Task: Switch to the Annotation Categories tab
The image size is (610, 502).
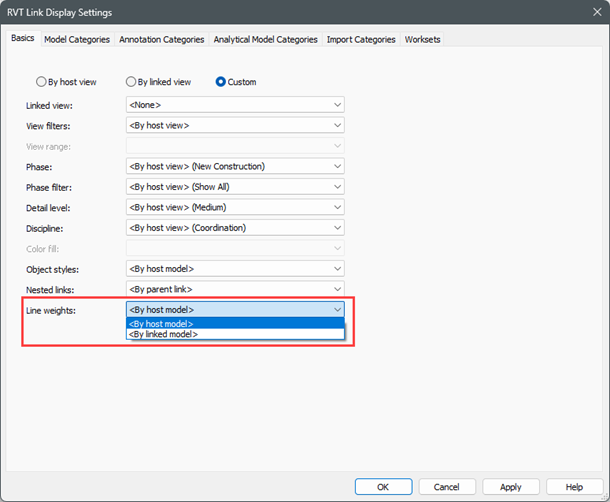Action: [162, 40]
